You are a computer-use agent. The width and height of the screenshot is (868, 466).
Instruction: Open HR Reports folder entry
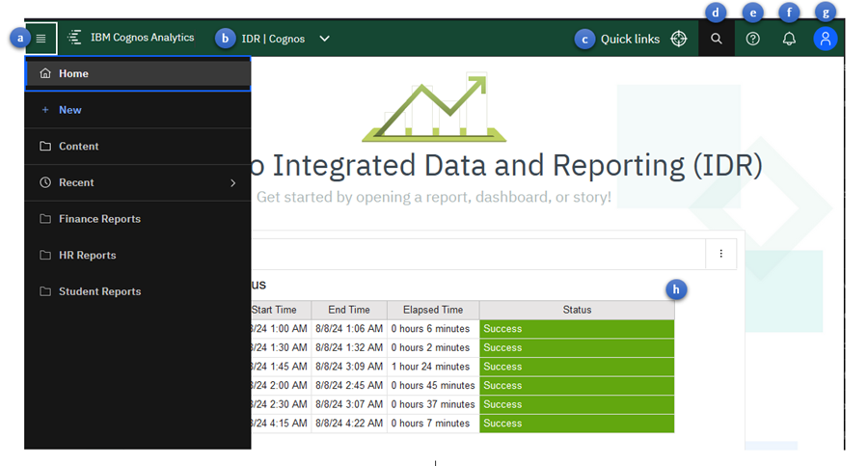[138, 255]
